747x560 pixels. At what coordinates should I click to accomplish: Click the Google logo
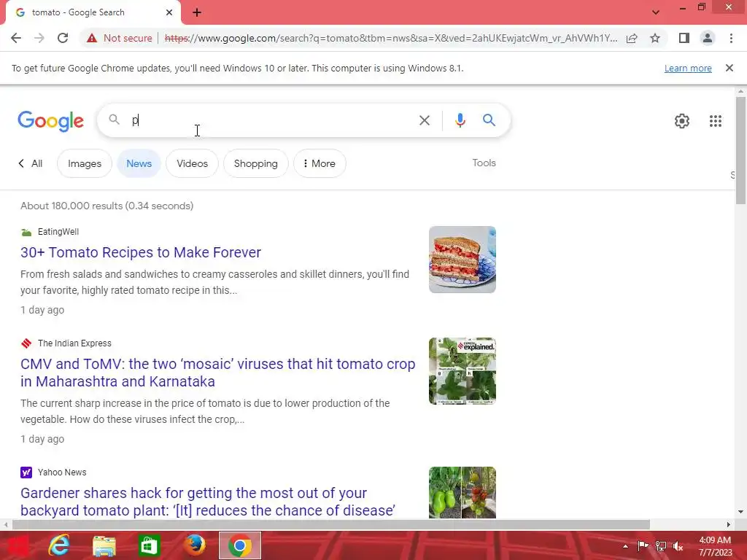pos(51,121)
